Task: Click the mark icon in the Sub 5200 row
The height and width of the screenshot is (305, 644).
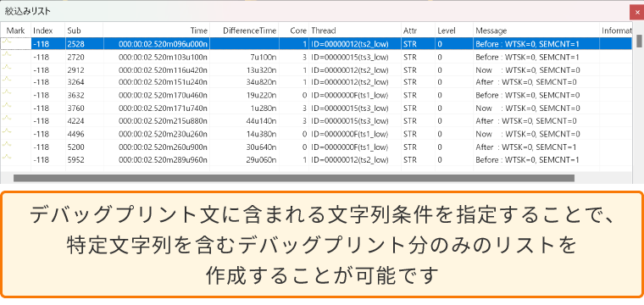Action: (x=7, y=144)
